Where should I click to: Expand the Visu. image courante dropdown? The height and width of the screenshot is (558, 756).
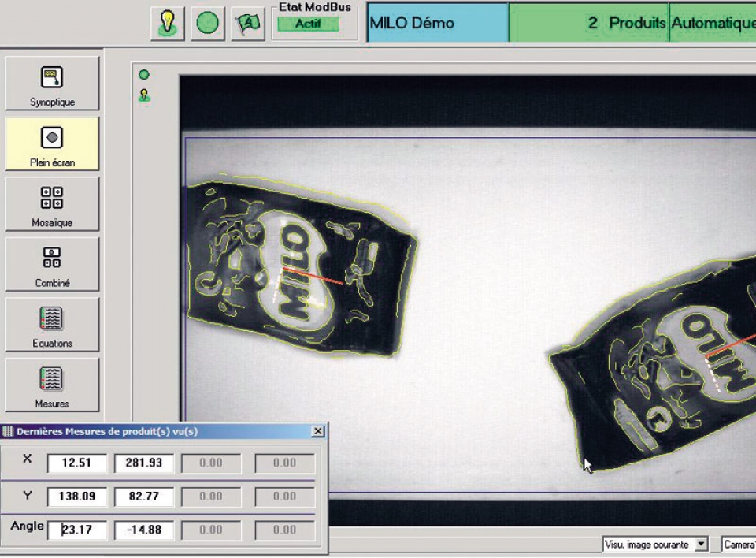702,545
